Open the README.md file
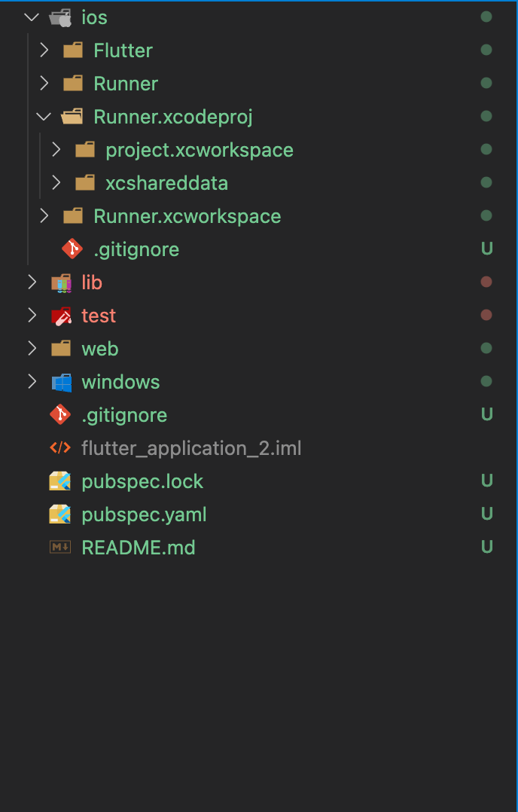Screen dimensions: 518x812 [x=139, y=547]
